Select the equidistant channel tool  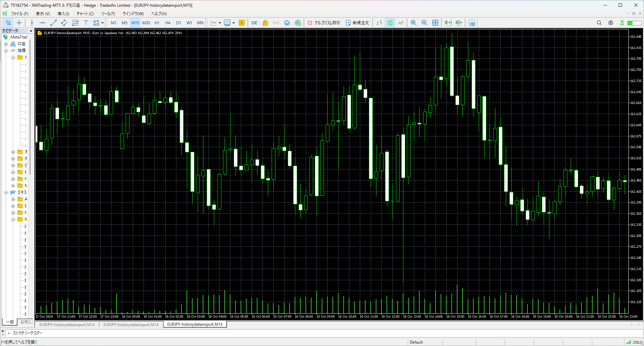click(64, 23)
